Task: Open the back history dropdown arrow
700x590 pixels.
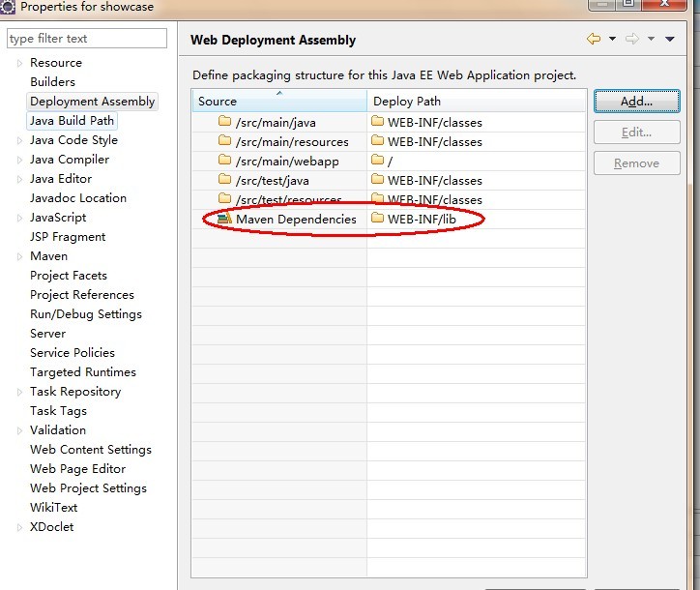Action: click(613, 39)
